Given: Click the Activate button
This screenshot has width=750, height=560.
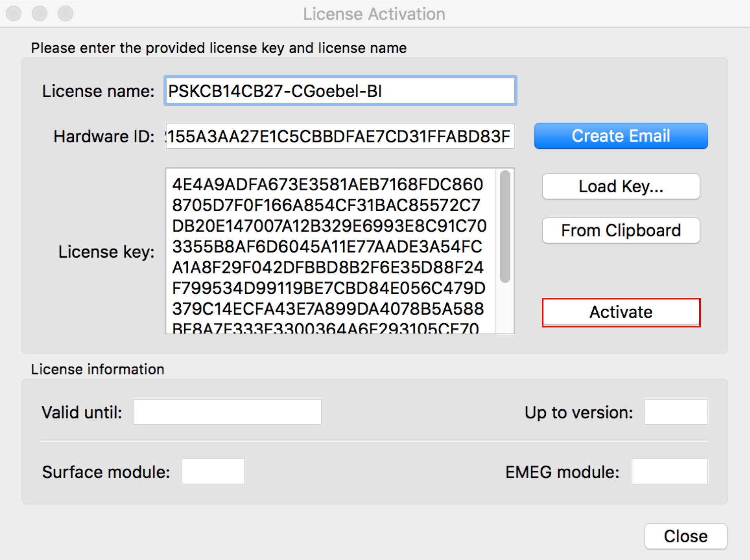Looking at the screenshot, I should (621, 312).
